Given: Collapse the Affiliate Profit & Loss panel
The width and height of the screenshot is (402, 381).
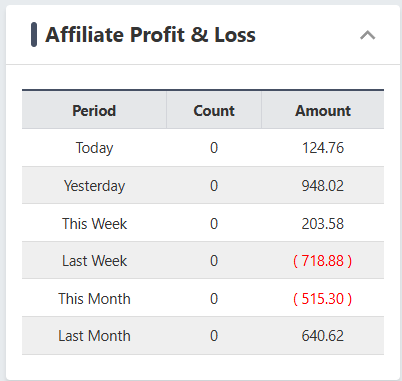Looking at the screenshot, I should pos(368,35).
